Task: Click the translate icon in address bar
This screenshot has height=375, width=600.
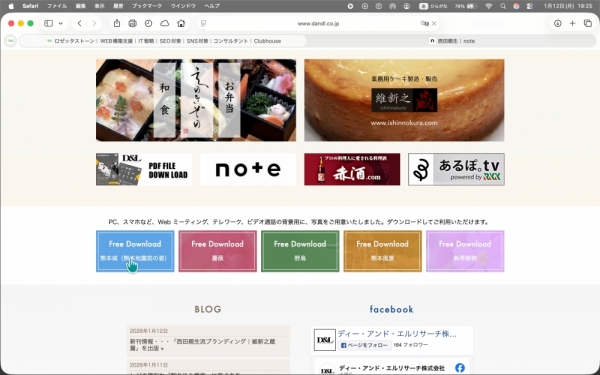Action: pyautogui.click(x=424, y=23)
